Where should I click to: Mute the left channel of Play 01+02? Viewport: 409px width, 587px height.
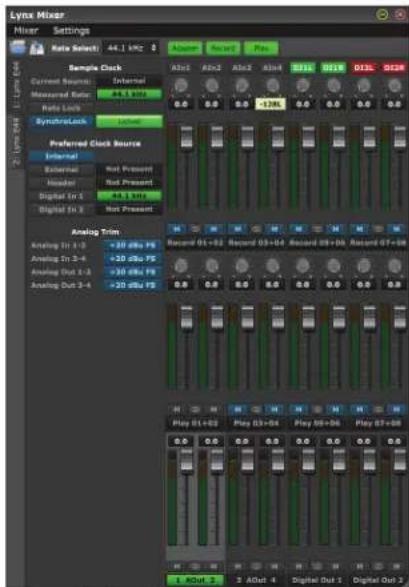177,409
